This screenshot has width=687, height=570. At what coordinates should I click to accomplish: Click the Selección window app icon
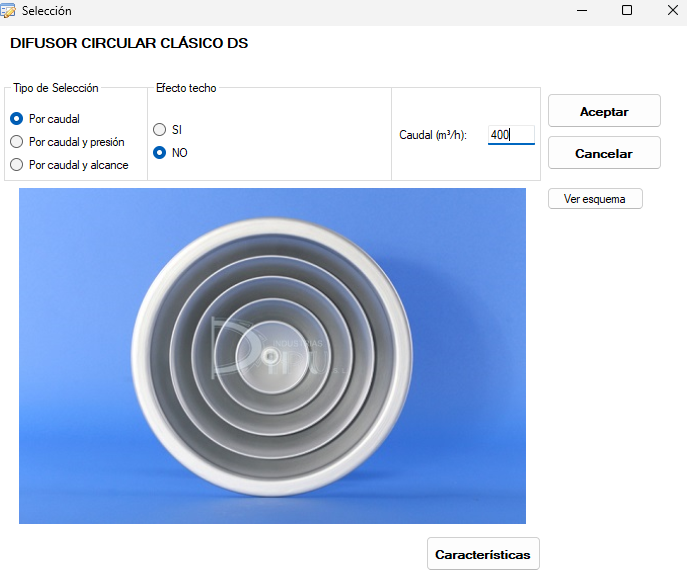(8, 11)
